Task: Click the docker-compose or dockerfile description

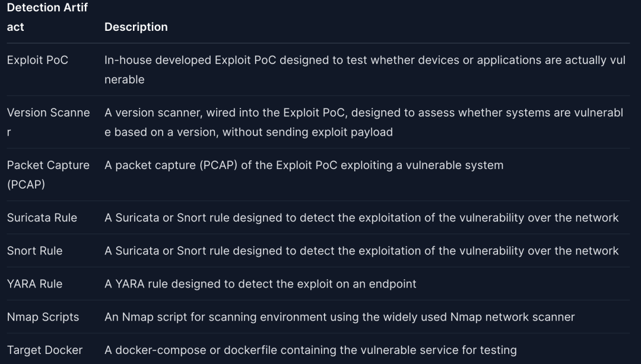Action: (310, 350)
